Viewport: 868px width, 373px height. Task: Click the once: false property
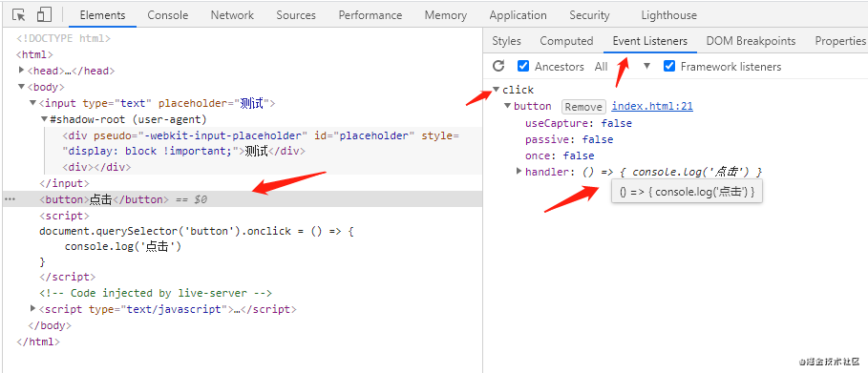tap(560, 155)
